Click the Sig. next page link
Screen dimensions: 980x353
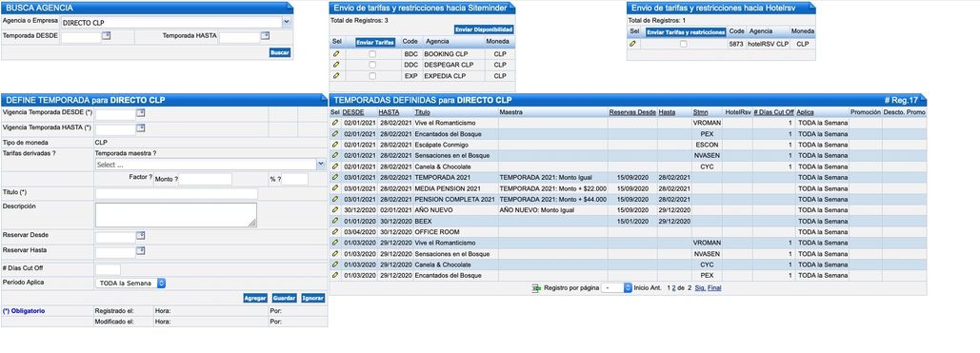[x=700, y=288]
